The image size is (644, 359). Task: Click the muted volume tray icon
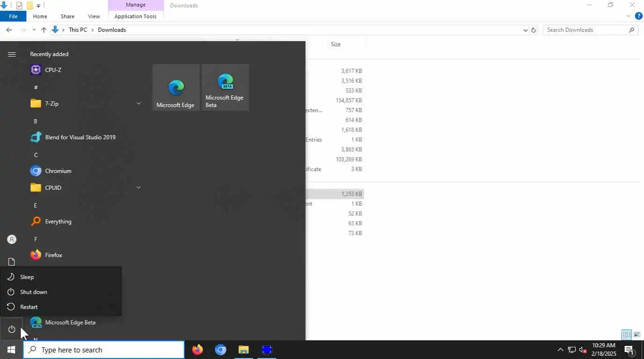pos(583,350)
